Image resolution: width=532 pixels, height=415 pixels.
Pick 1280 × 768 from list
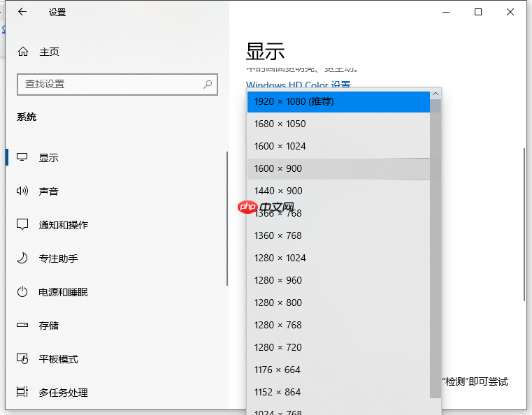pyautogui.click(x=338, y=325)
